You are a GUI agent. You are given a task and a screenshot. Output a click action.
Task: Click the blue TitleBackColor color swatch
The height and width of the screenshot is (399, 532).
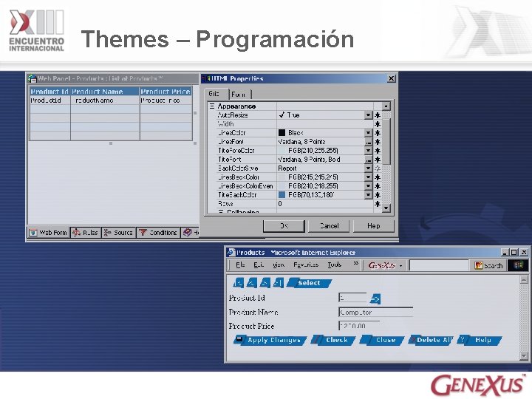282,195
